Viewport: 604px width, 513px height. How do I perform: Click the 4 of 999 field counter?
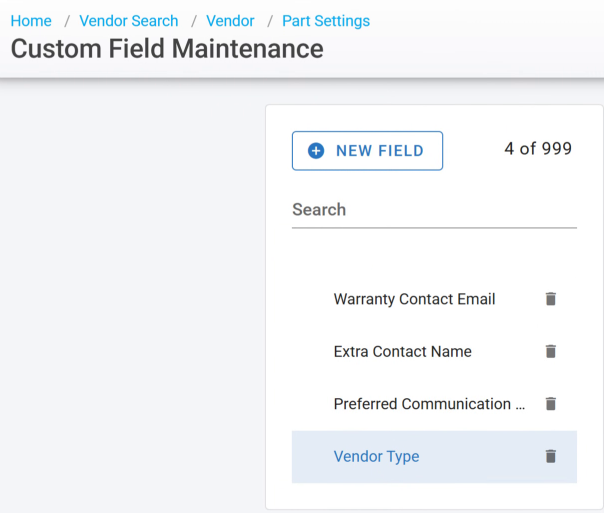click(538, 149)
